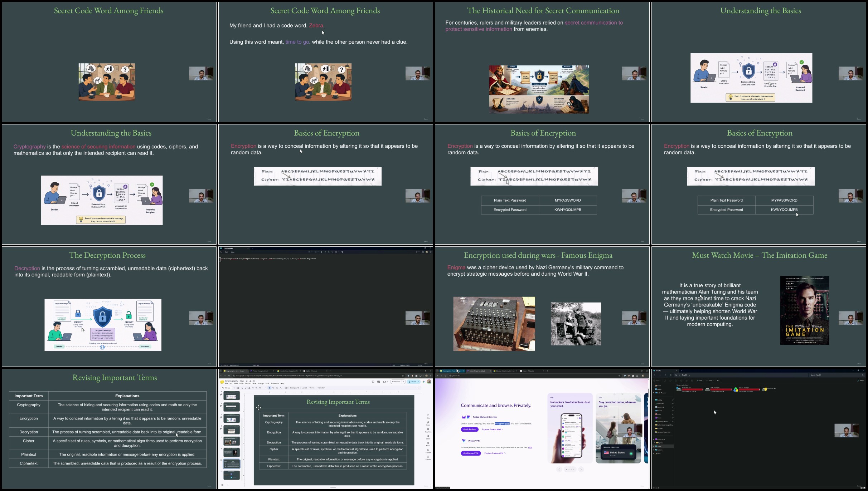Open the Insert menu in Google Slides

242,383
